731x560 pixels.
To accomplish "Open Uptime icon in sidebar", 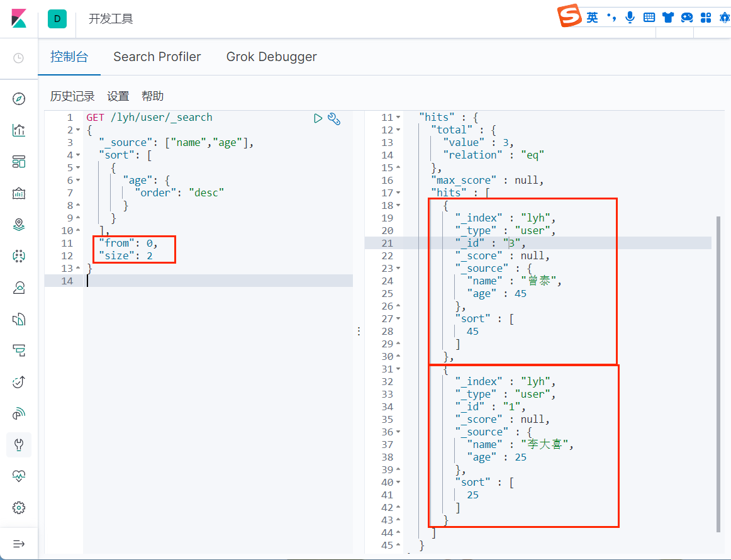I will pos(19,382).
